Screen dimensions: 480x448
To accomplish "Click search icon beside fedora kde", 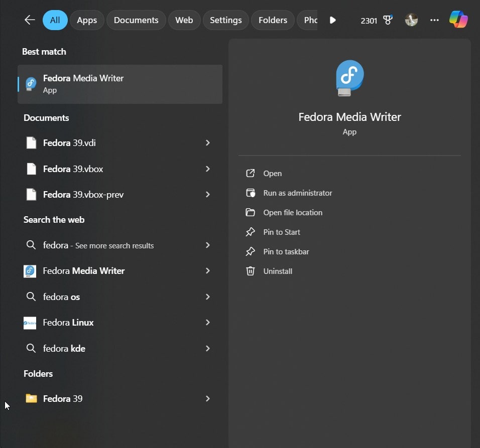I will (31, 348).
